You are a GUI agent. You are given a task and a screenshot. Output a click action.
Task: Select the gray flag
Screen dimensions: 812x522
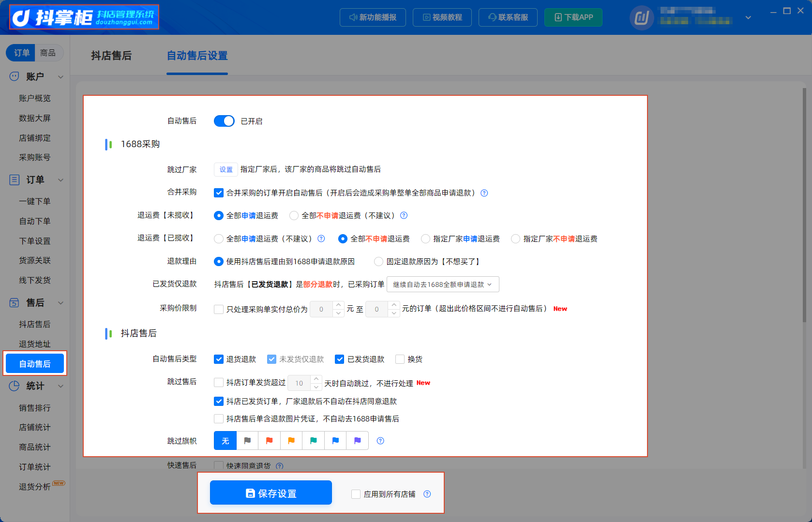click(x=247, y=441)
